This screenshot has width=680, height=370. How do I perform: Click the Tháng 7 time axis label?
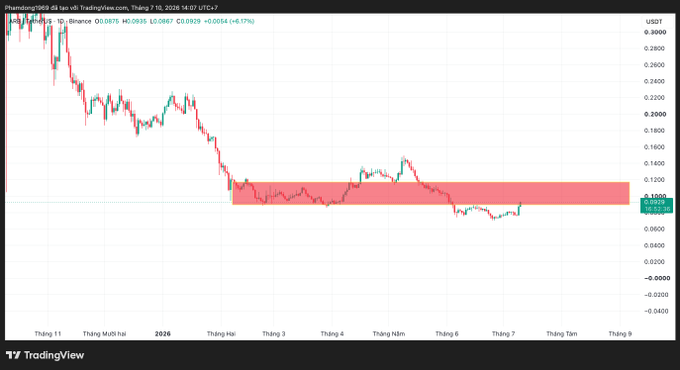coord(503,334)
